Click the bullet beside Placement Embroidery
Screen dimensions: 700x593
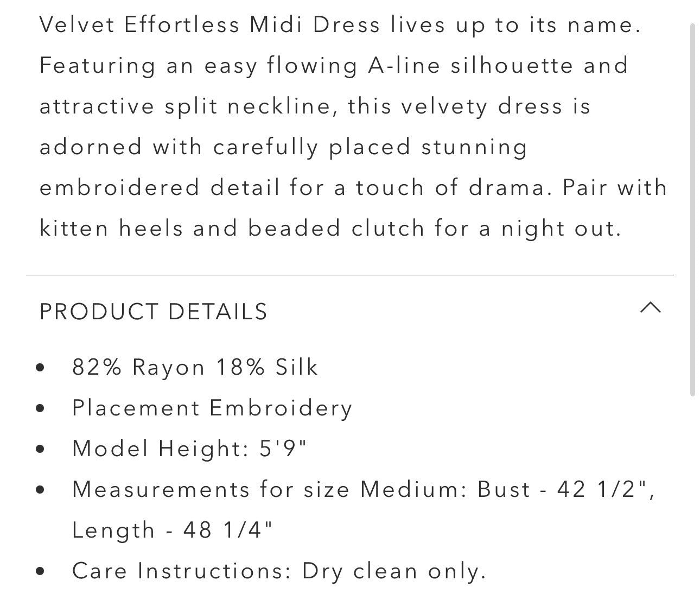40,408
